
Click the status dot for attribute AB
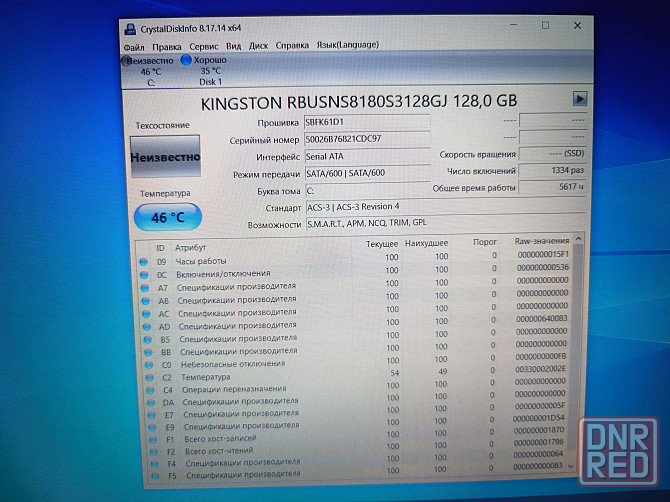point(146,301)
